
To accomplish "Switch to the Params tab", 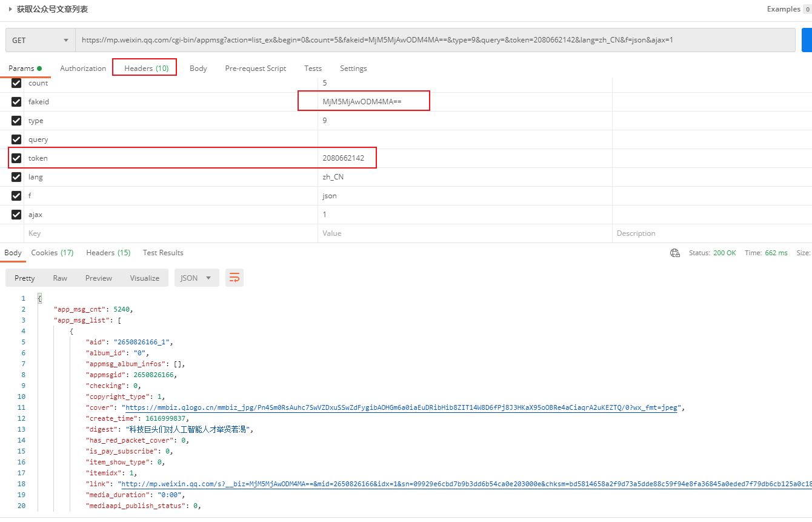I will coord(25,69).
